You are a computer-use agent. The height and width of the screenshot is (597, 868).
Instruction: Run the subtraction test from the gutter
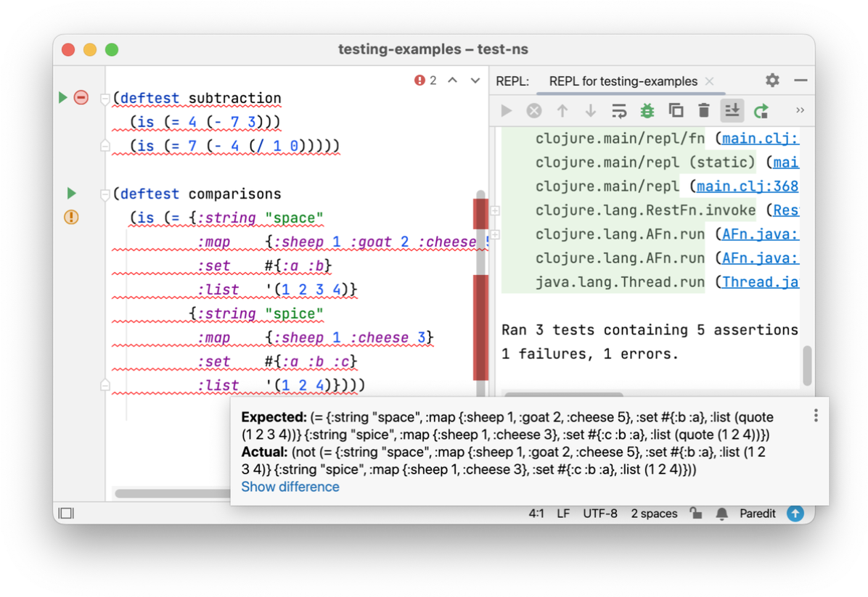[x=62, y=98]
